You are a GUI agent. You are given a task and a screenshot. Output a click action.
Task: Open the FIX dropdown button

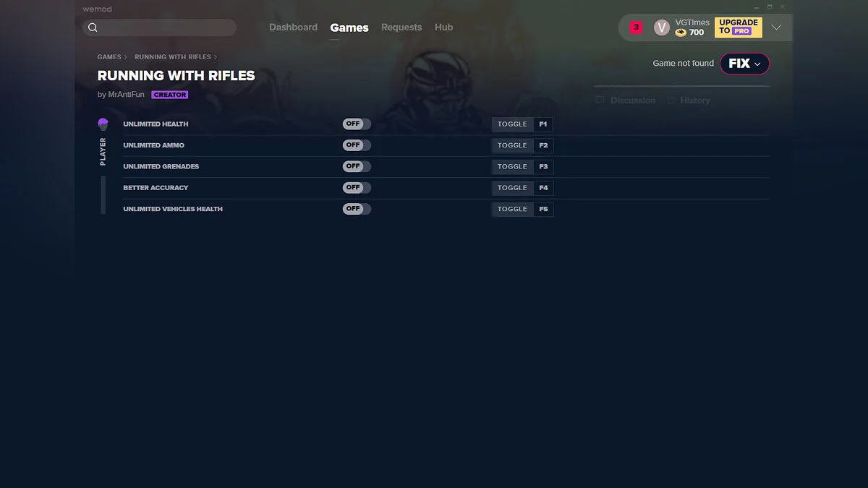[x=744, y=64]
